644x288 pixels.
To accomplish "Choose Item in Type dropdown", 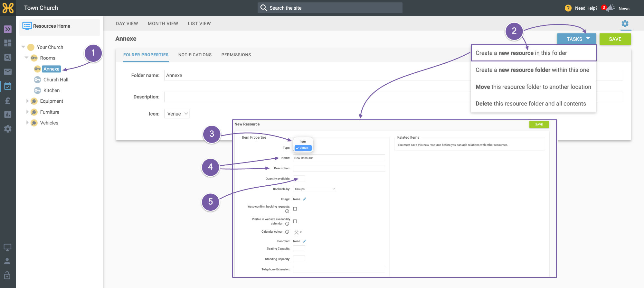I will pyautogui.click(x=303, y=142).
